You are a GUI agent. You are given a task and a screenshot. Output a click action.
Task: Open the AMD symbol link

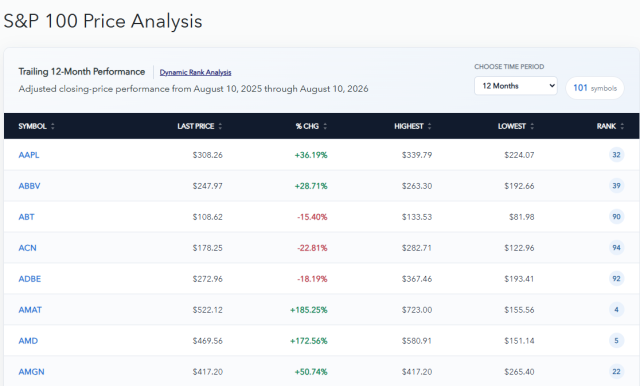click(x=28, y=341)
